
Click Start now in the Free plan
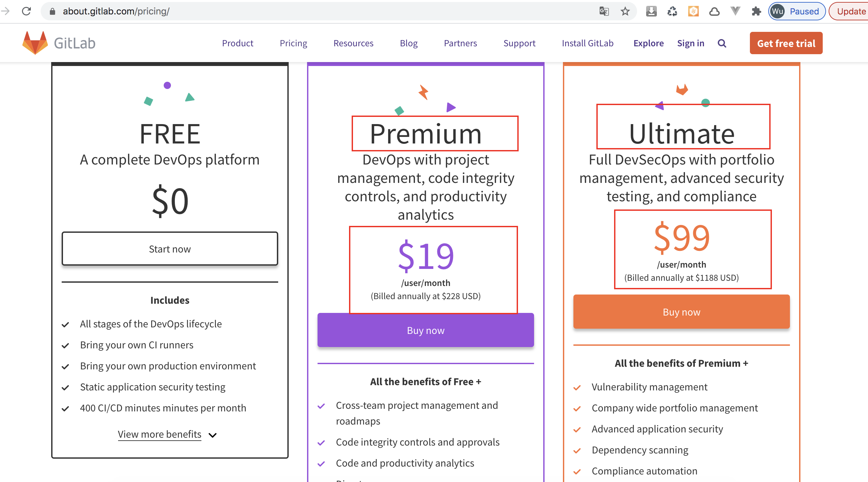pos(170,249)
